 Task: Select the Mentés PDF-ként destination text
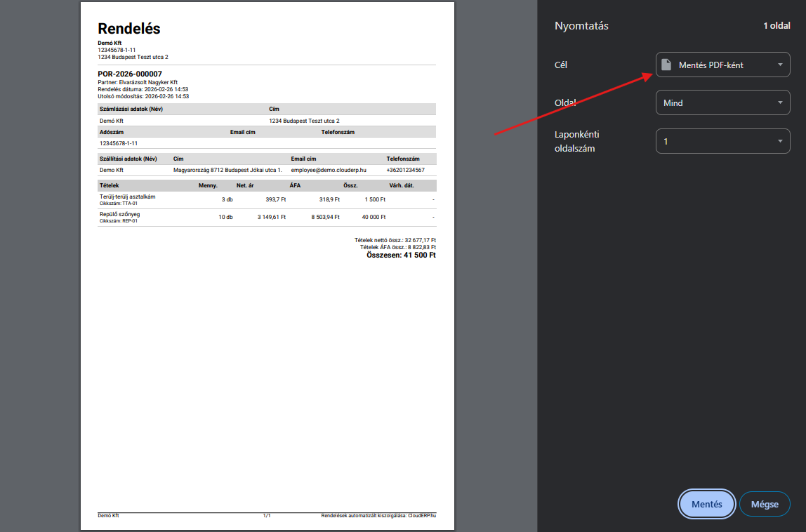[711, 65]
